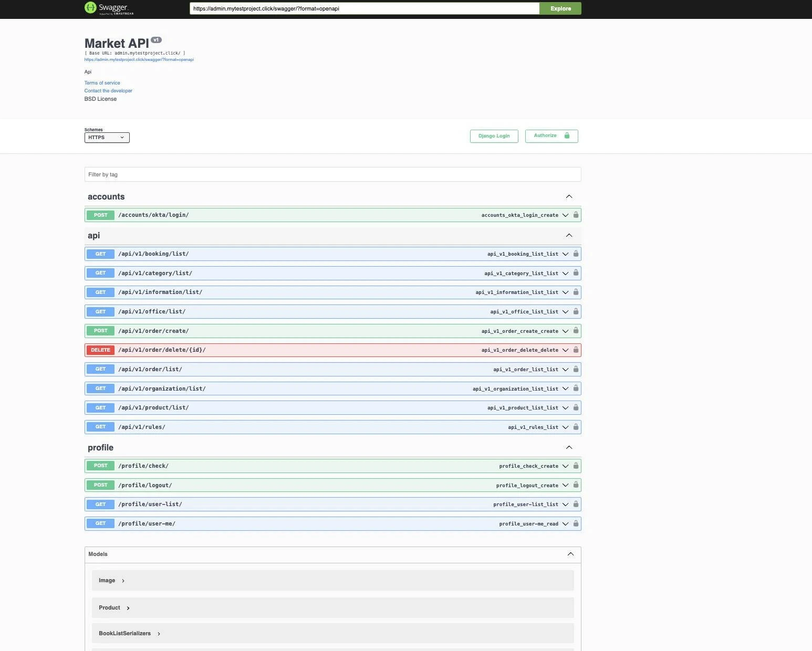Screen dimensions: 812x651
Task: Expand chevron on api_v1_booking_list_list operation
Action: [565, 254]
